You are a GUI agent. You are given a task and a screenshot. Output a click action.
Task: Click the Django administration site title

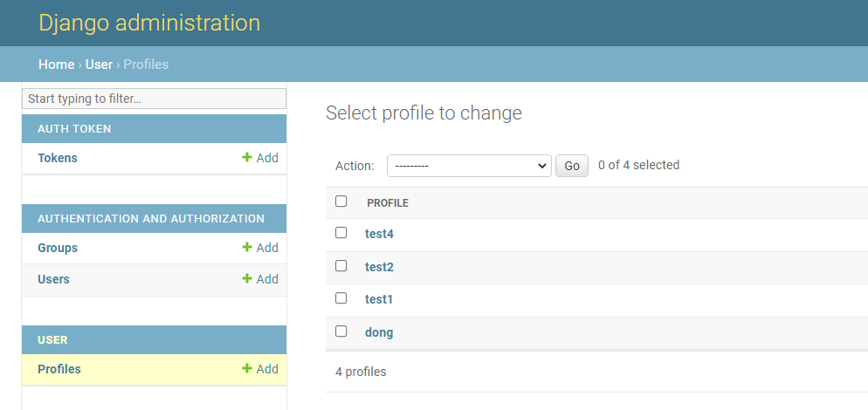tap(149, 23)
